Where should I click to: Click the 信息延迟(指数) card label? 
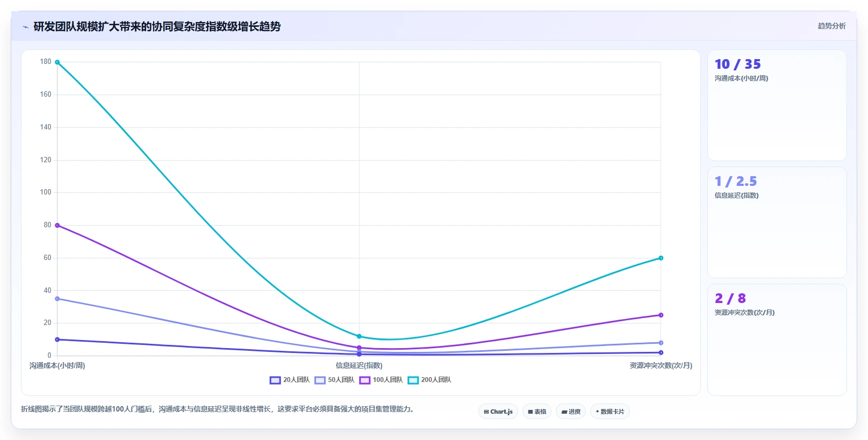pyautogui.click(x=736, y=196)
